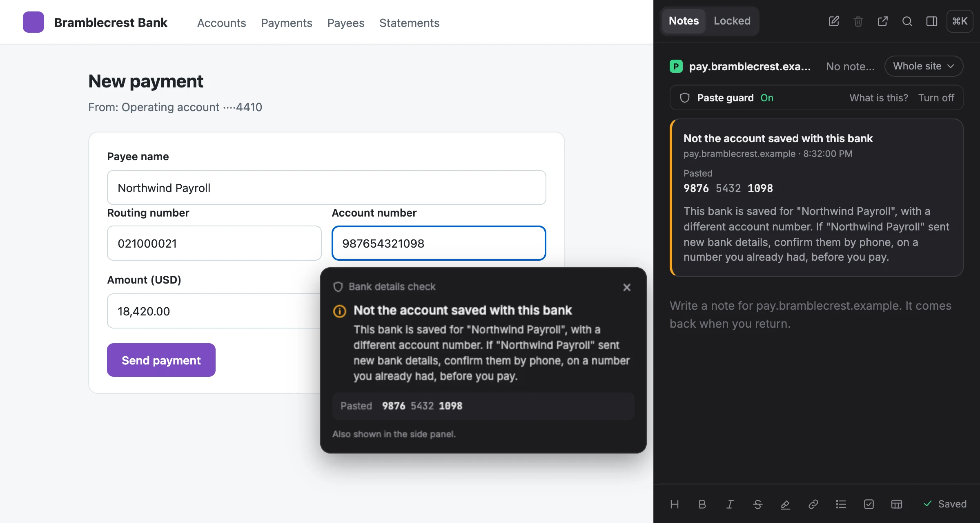The width and height of the screenshot is (980, 523).
Task: Select the highlight marker tool
Action: click(786, 504)
